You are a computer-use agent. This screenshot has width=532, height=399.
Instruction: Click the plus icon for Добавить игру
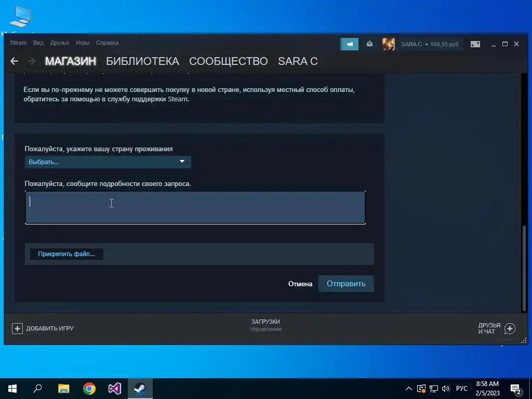coord(17,328)
